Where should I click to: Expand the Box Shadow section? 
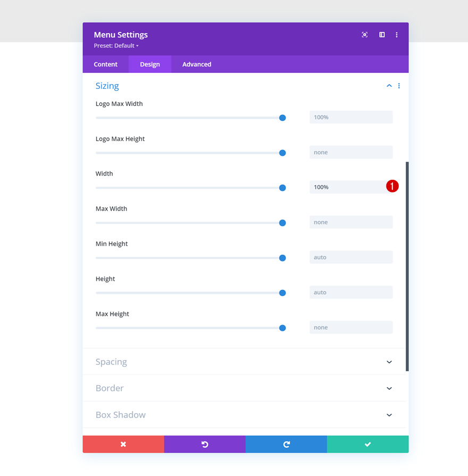(389, 415)
